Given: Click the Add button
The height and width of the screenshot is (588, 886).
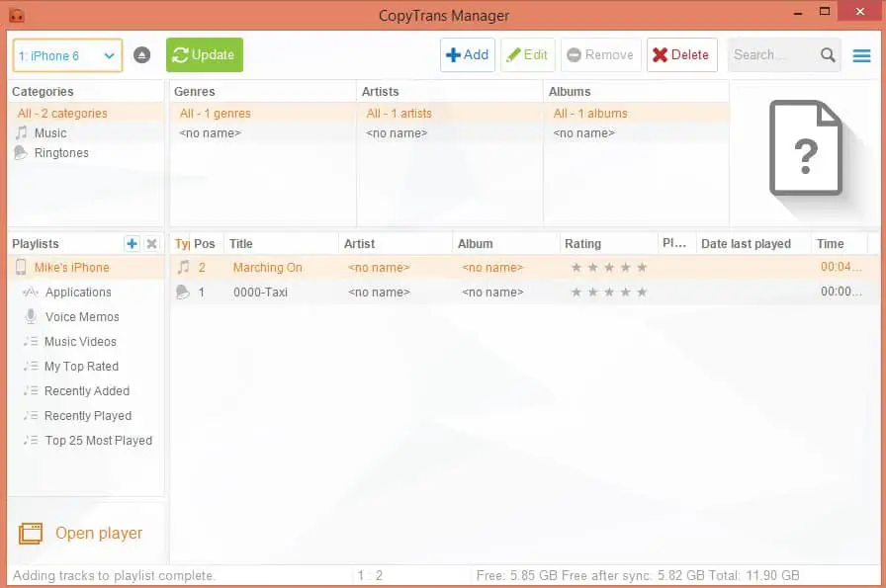Looking at the screenshot, I should point(468,54).
